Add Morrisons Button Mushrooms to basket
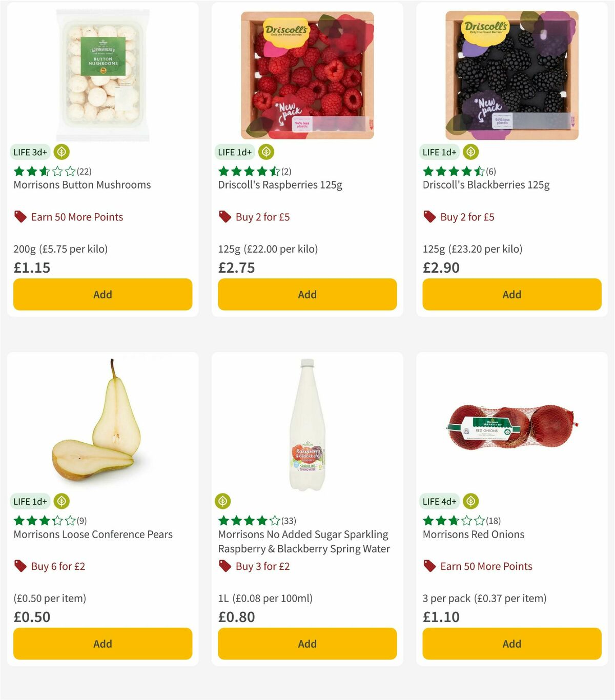 tap(102, 294)
